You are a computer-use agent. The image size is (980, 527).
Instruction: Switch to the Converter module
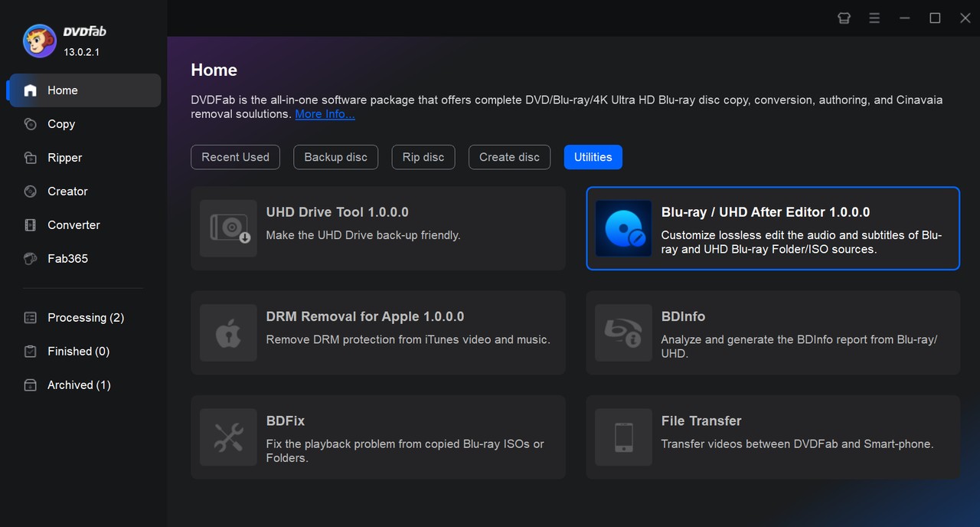73,224
